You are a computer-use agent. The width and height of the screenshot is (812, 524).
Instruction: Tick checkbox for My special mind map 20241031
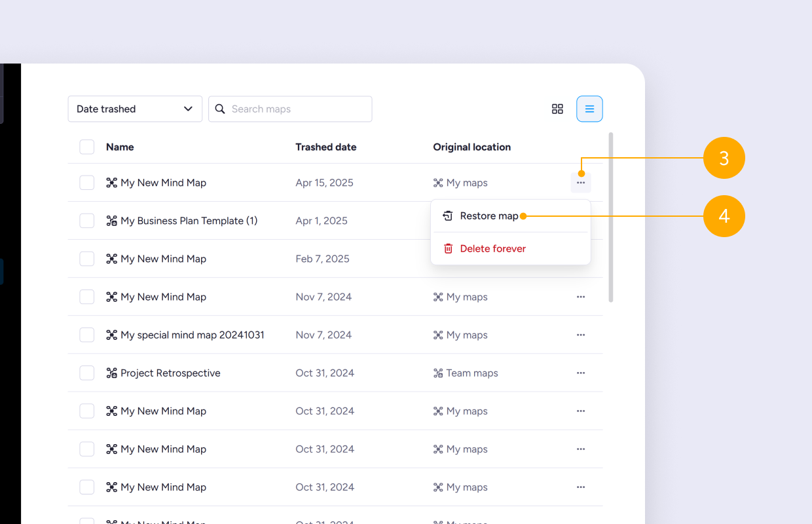pos(86,335)
